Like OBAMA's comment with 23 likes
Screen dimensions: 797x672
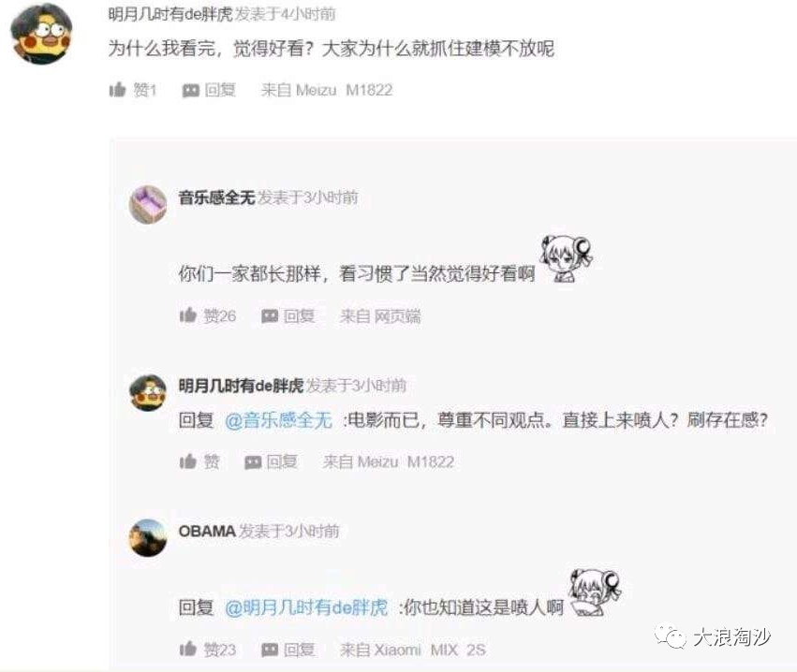[x=187, y=649]
